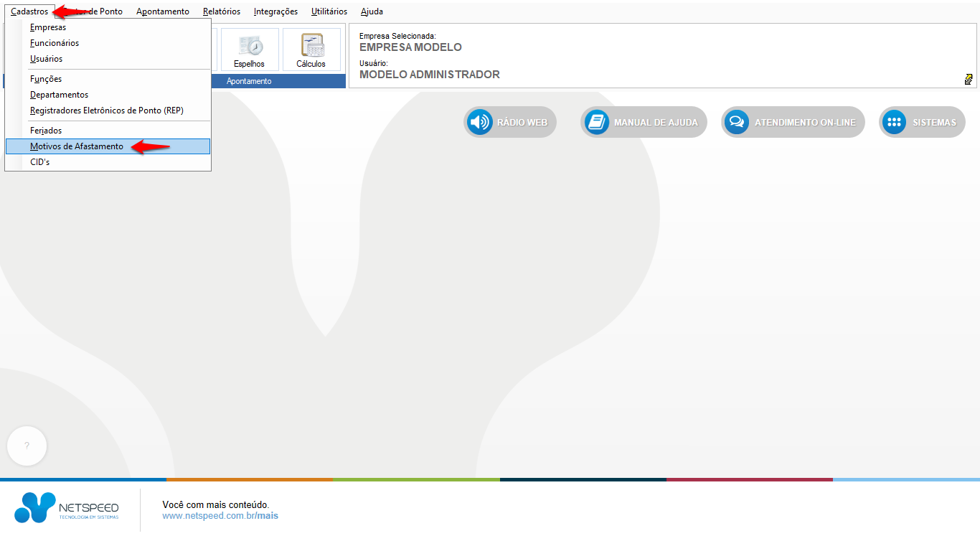
Task: Select Feriados from the menu
Action: pyautogui.click(x=108, y=131)
